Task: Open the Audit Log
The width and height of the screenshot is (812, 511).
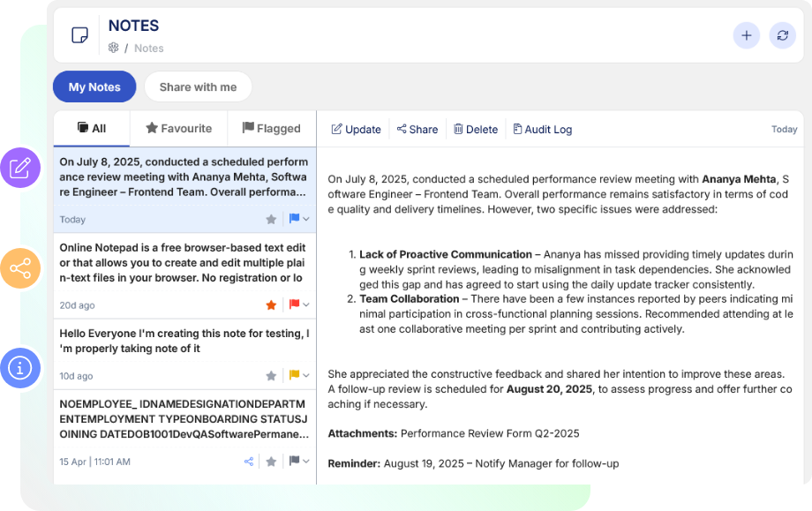Action: (542, 130)
